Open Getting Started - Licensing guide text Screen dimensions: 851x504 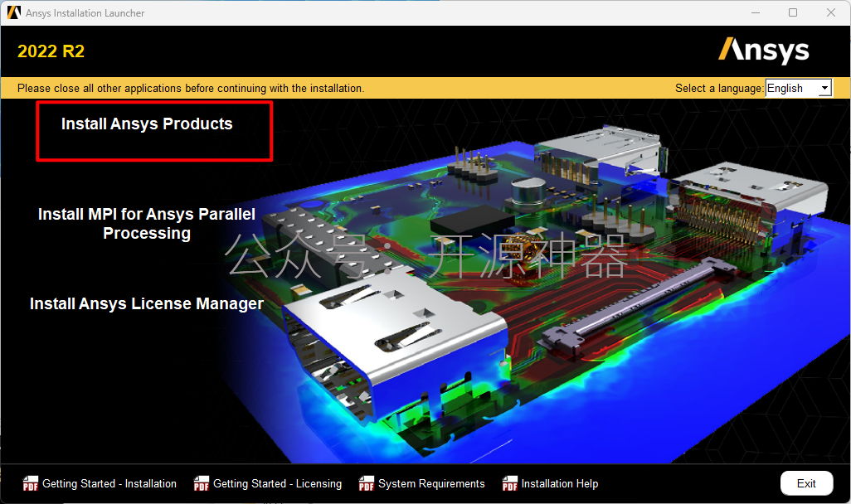pyautogui.click(x=277, y=483)
